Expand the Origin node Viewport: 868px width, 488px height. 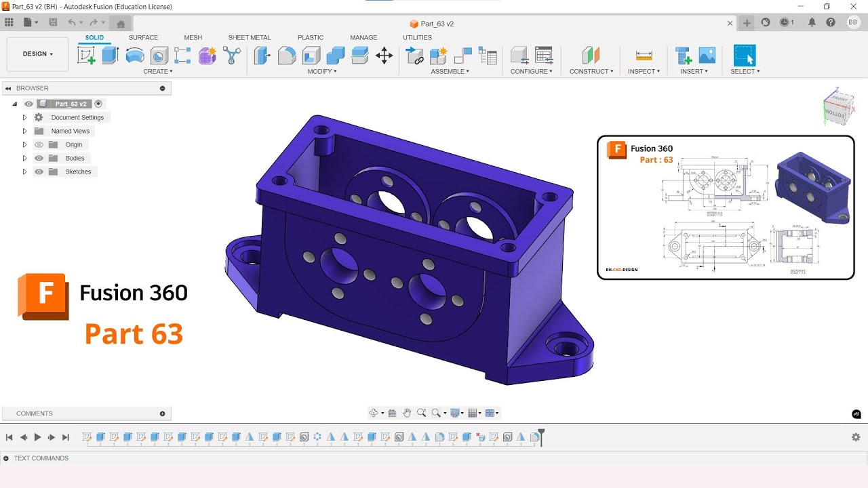(24, 144)
